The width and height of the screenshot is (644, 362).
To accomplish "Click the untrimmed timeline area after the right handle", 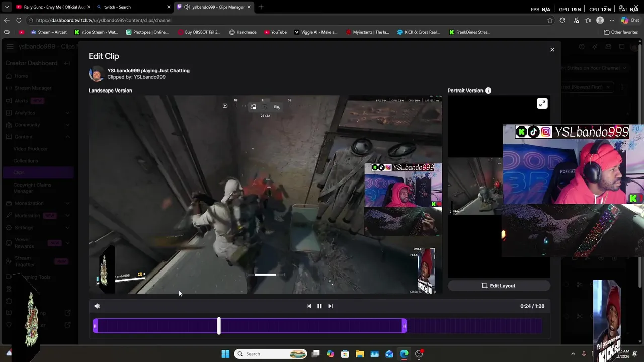I will click(474, 326).
